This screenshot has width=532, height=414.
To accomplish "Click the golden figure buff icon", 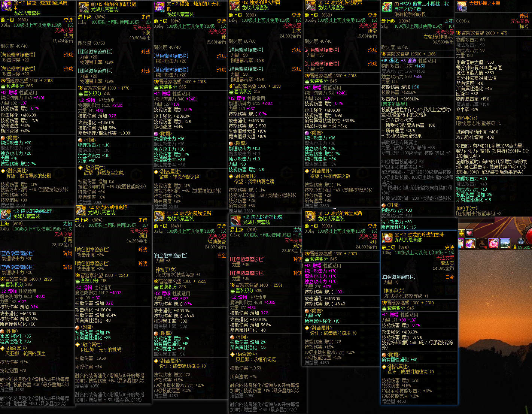I will pos(462,233).
